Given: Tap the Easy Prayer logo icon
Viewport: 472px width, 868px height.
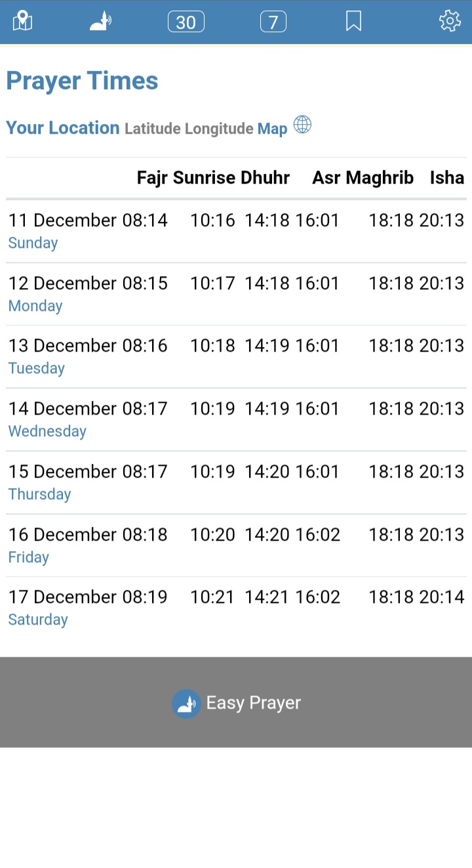Looking at the screenshot, I should pyautogui.click(x=186, y=703).
